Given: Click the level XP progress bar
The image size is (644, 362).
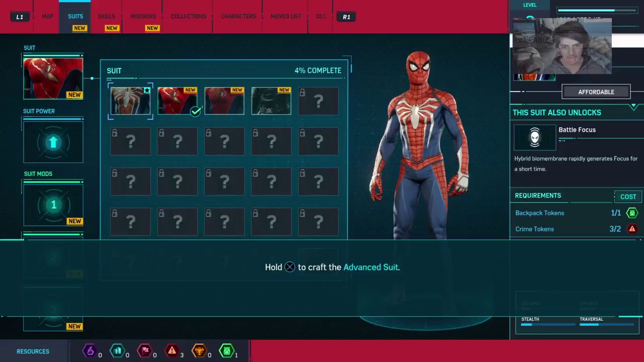Looking at the screenshot, I should [597, 10].
